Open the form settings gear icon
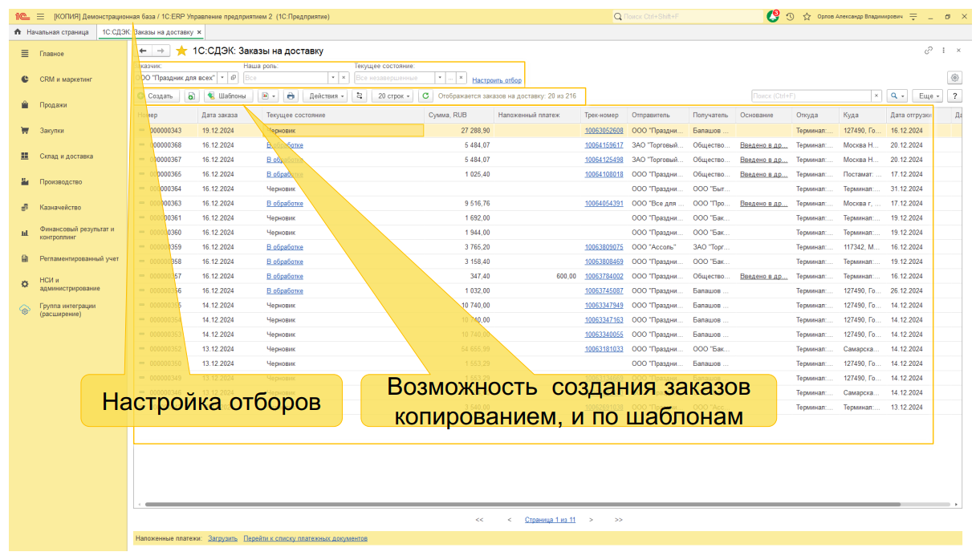Image resolution: width=980 pixels, height=560 pixels. tap(954, 77)
